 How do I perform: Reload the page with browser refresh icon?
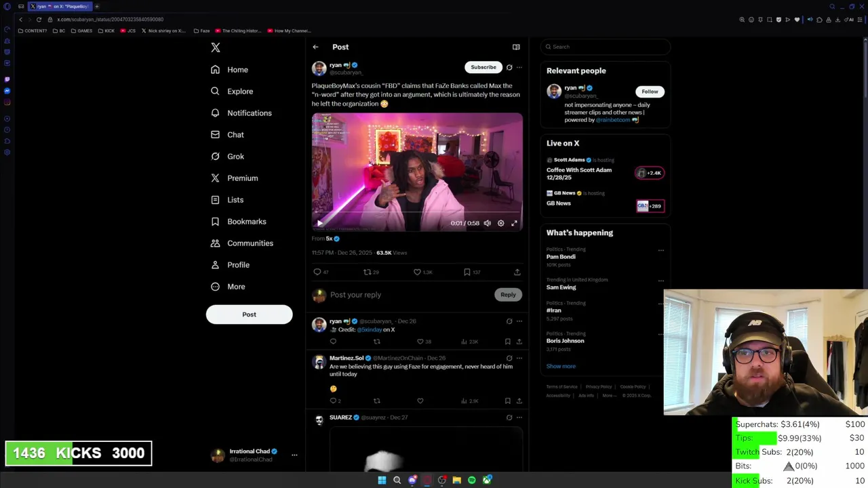coord(39,20)
